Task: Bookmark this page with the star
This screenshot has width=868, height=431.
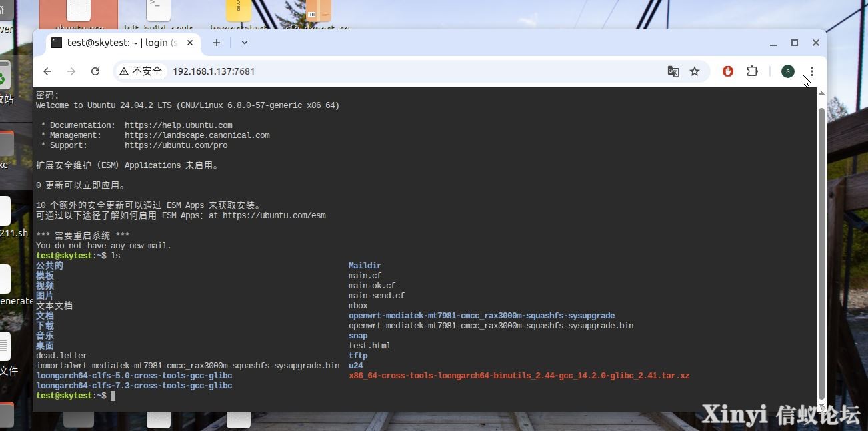Action: 695,71
